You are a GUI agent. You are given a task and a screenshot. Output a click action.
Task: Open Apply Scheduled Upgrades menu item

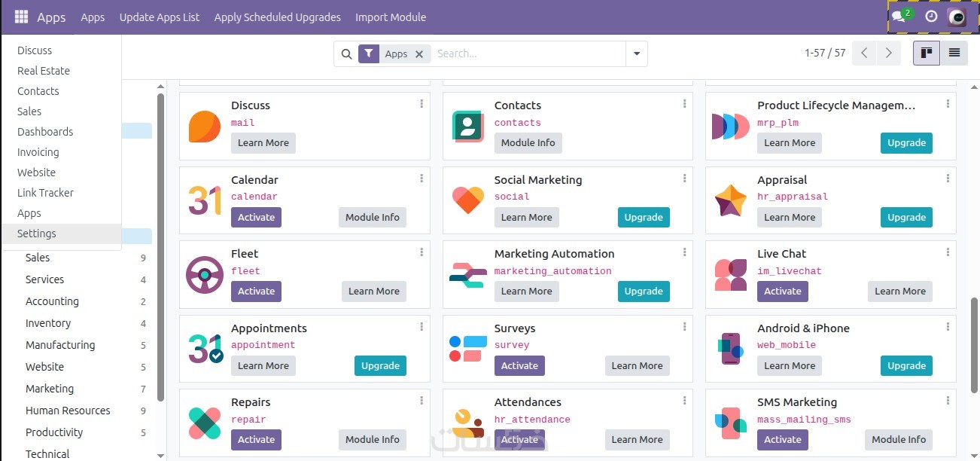click(x=277, y=17)
